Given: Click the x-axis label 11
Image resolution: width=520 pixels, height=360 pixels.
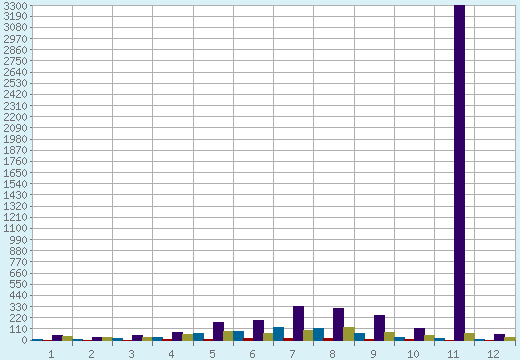Looking at the screenshot, I should [453, 354].
